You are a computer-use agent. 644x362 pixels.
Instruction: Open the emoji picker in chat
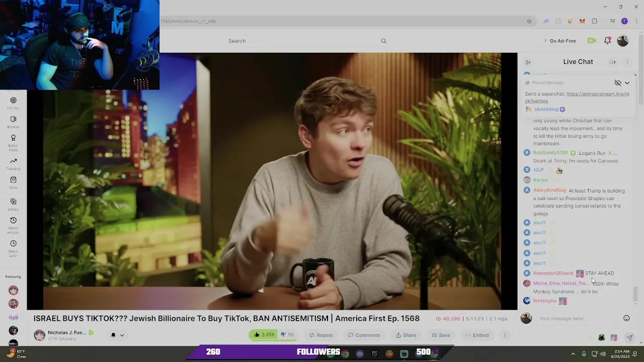point(626,318)
